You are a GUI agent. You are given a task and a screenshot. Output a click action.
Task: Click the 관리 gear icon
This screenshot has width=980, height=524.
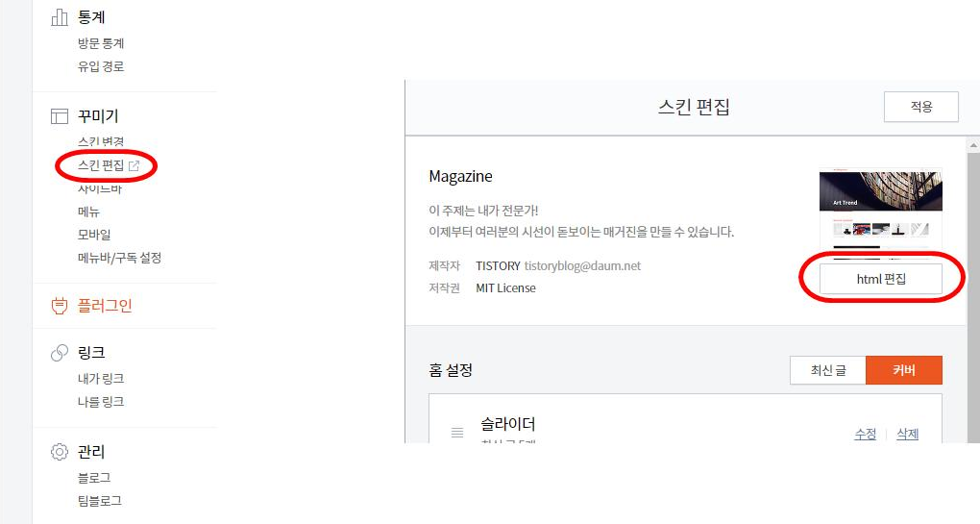tap(60, 452)
